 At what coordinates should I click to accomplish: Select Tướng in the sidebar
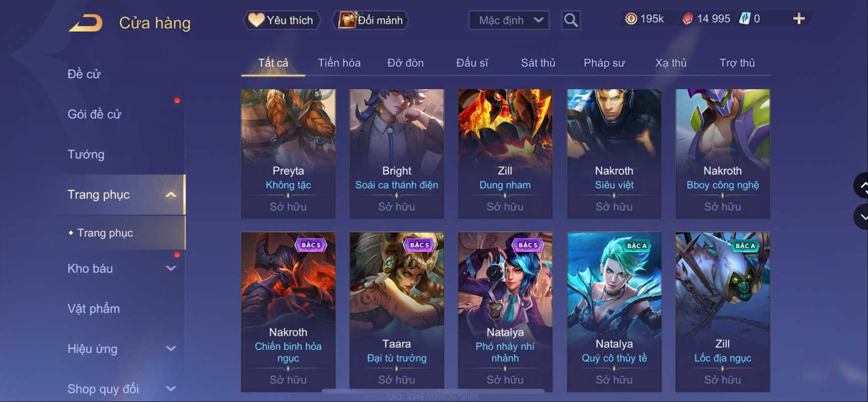[86, 155]
